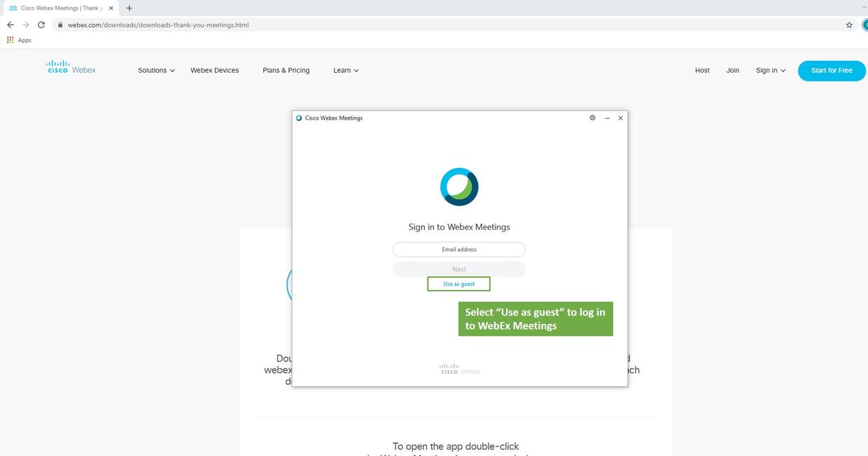This screenshot has height=456, width=868.
Task: Click the Email address input field
Action: coord(459,250)
